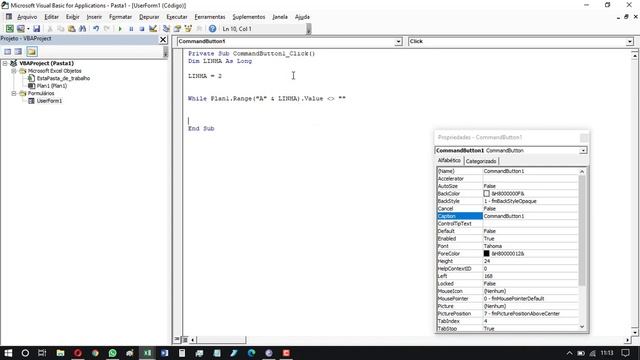Open Object Browser toolbar icon
The image size is (640, 360).
coord(188,29)
